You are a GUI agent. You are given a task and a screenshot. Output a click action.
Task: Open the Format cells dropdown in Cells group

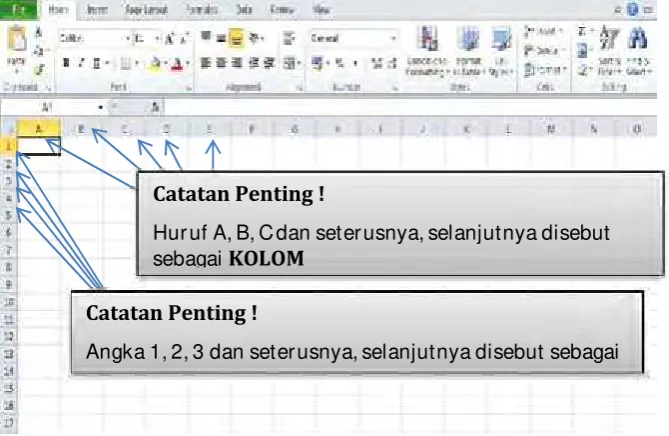(545, 70)
